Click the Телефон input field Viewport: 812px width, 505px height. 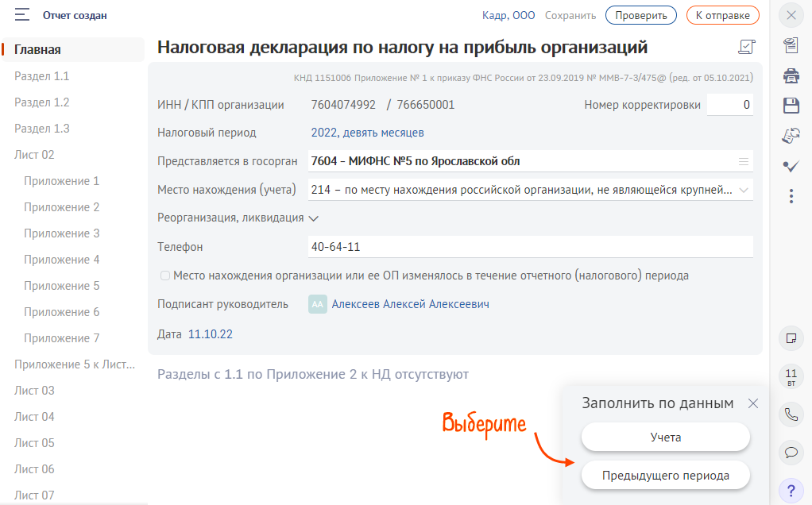pos(529,247)
